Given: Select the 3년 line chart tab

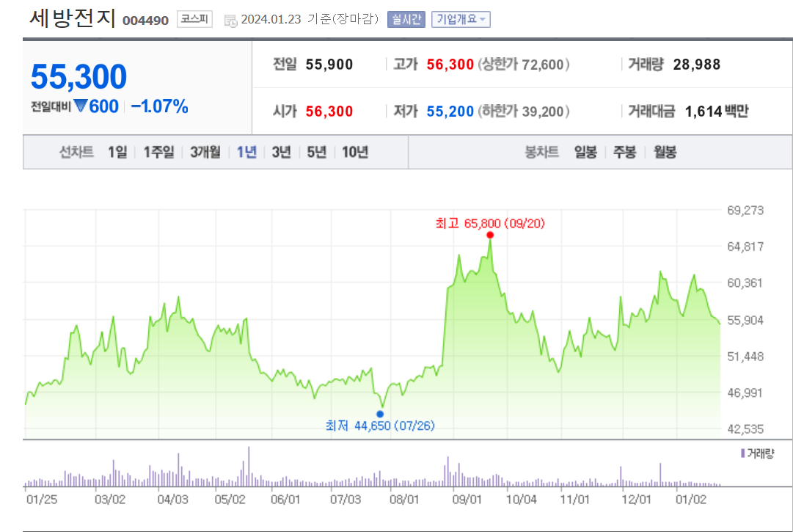Looking at the screenshot, I should tap(281, 152).
